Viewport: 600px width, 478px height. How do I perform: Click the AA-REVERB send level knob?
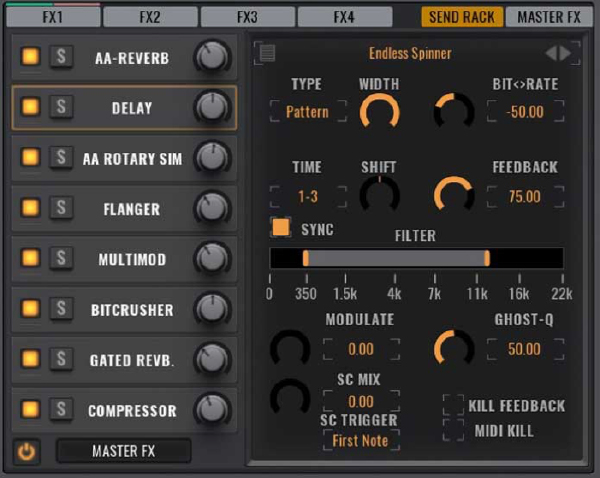coord(212,57)
